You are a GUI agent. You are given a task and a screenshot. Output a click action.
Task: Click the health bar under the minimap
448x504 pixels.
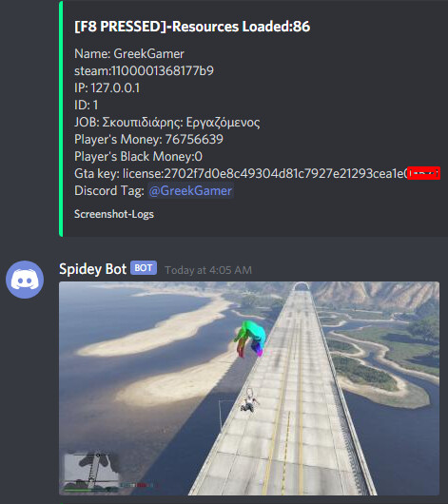click(91, 490)
